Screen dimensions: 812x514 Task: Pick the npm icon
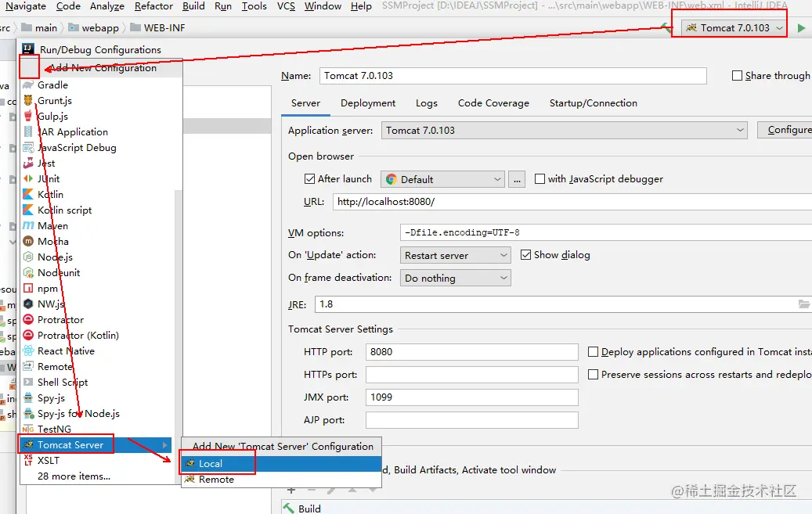pyautogui.click(x=28, y=289)
